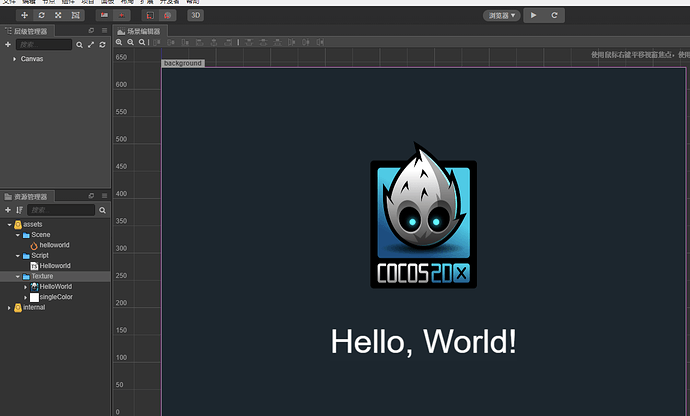This screenshot has height=416, width=690.
Task: Select the singleColor texture asset
Action: click(x=56, y=297)
